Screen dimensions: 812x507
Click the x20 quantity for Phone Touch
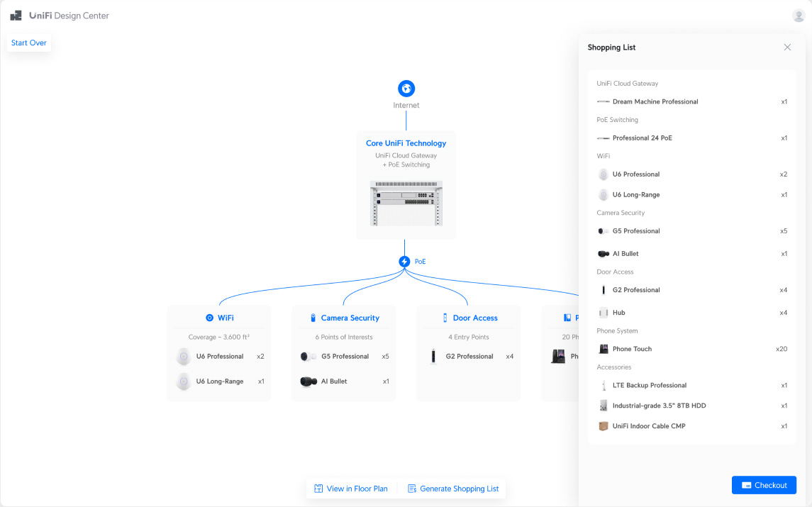pyautogui.click(x=782, y=349)
